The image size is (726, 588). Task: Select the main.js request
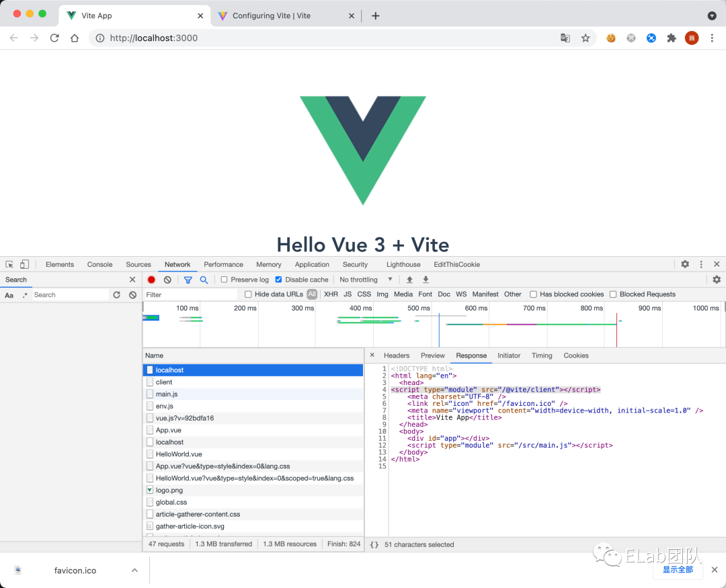[x=253, y=394]
